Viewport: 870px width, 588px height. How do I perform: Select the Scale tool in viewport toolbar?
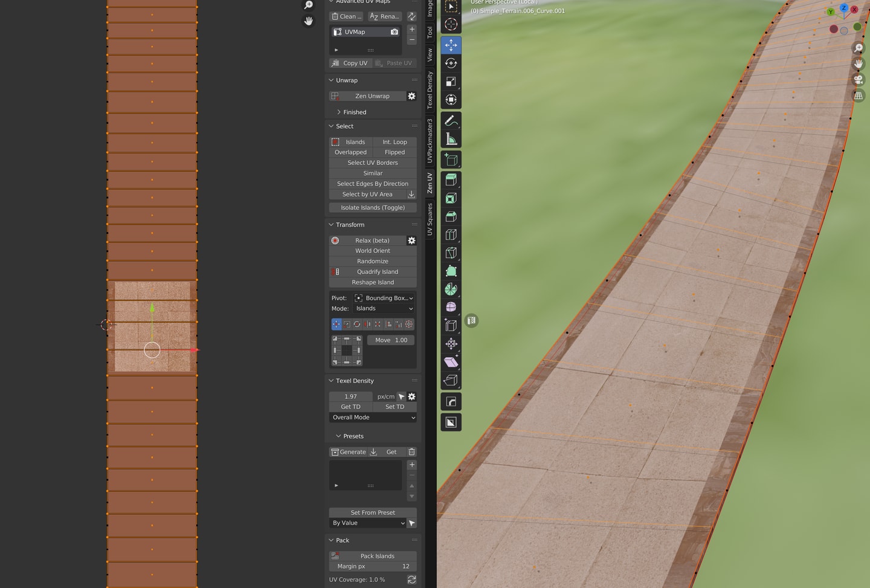coord(451,82)
